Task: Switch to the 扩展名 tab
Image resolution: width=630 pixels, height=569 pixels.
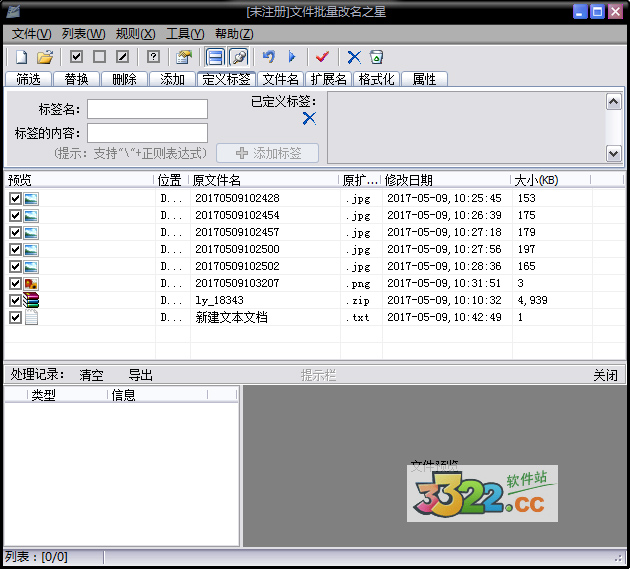Action: pyautogui.click(x=328, y=79)
